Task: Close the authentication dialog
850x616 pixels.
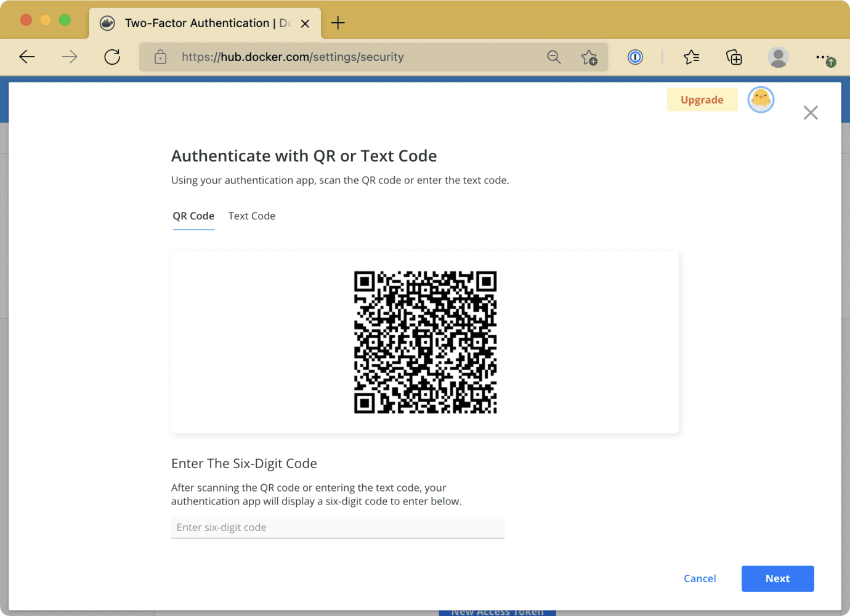Action: tap(811, 113)
